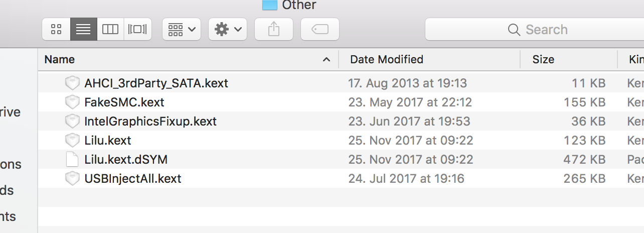Image resolution: width=644 pixels, height=233 pixels.
Task: Click the Search field
Action: [537, 30]
